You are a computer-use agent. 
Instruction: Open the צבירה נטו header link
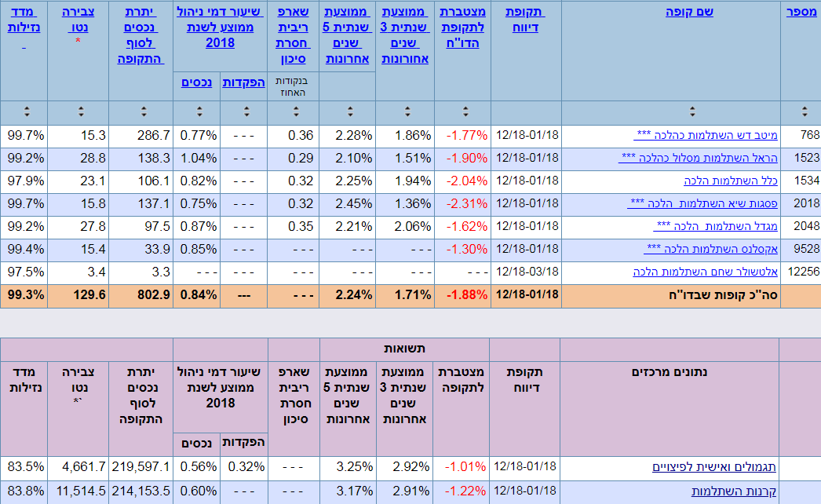tap(78, 20)
